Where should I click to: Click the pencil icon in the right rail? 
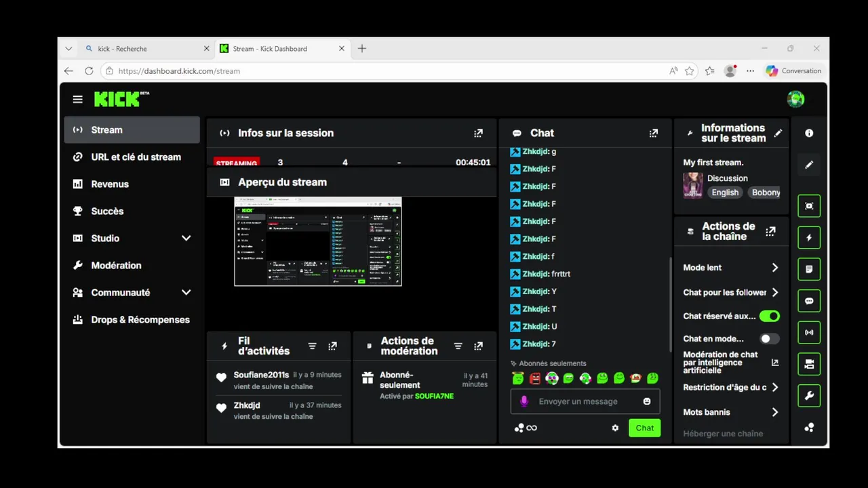click(x=809, y=165)
